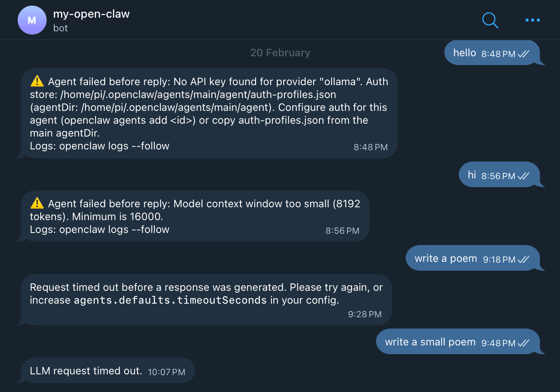This screenshot has width=560, height=392.
Task: Copy the agents.defaults.timeoutSeconds code text
Action: (170, 300)
